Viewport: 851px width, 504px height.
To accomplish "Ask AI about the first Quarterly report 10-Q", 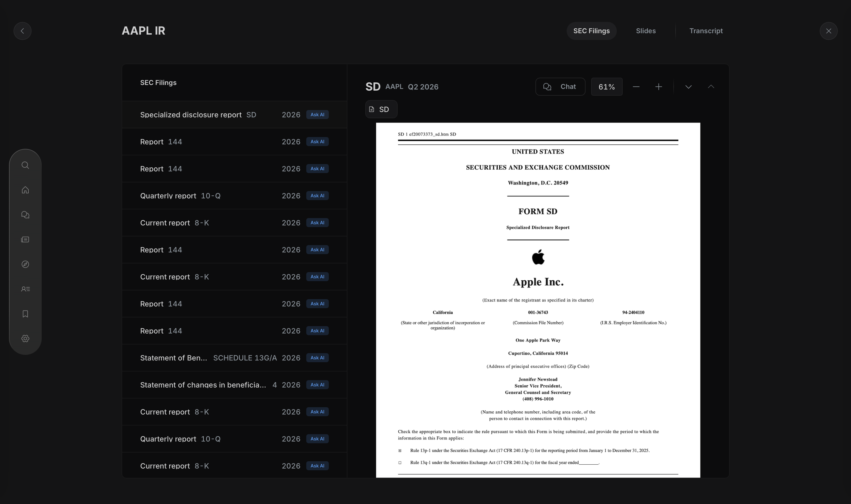I will 317,196.
